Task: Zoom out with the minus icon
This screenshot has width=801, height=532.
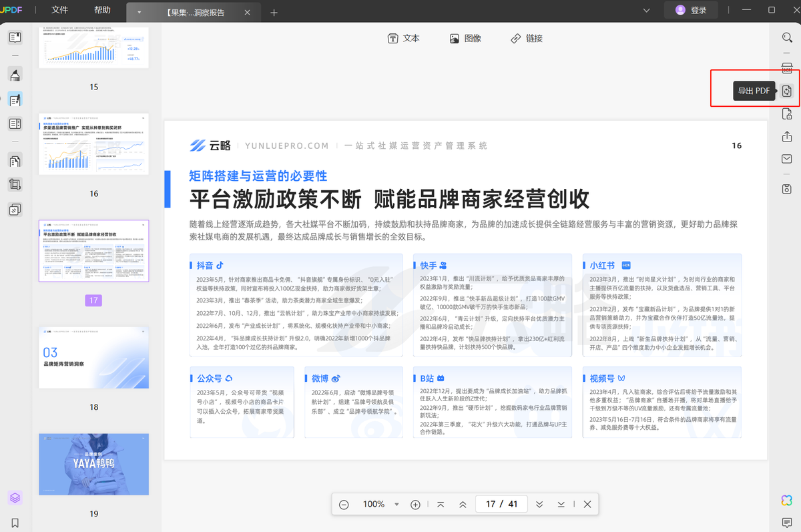Action: coord(344,505)
